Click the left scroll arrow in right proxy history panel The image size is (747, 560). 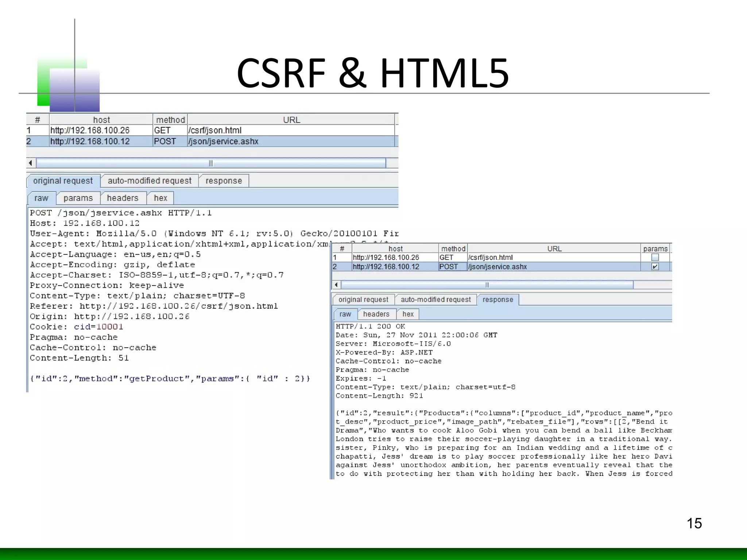[336, 285]
